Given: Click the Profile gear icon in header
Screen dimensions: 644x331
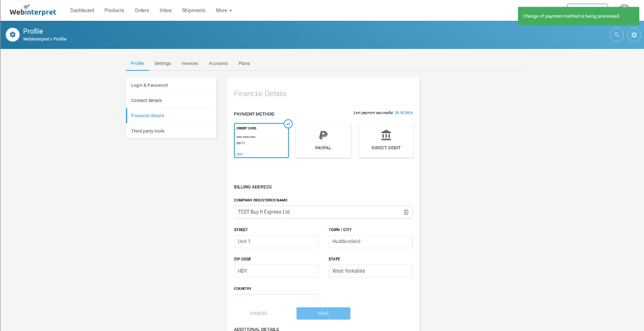Looking at the screenshot, I should coord(12,35).
